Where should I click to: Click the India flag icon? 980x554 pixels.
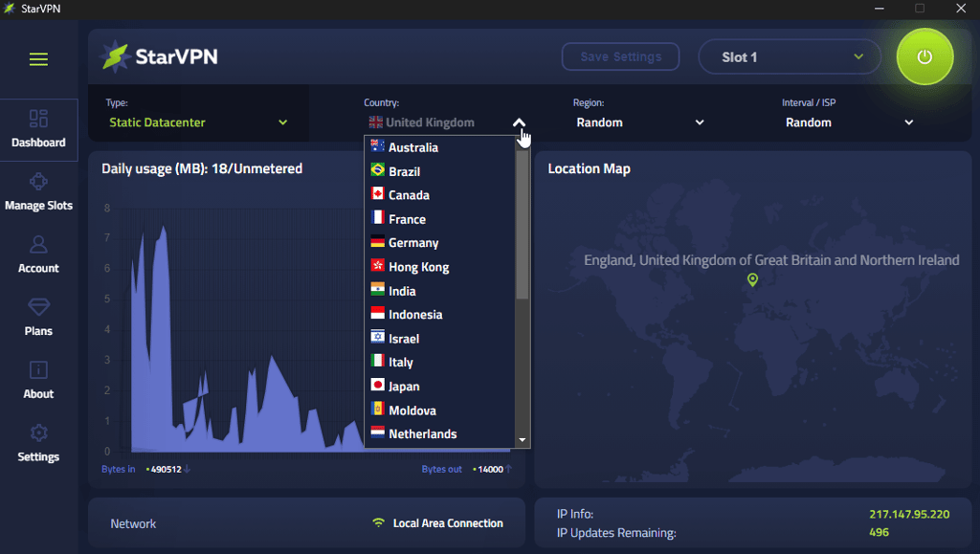[377, 289]
